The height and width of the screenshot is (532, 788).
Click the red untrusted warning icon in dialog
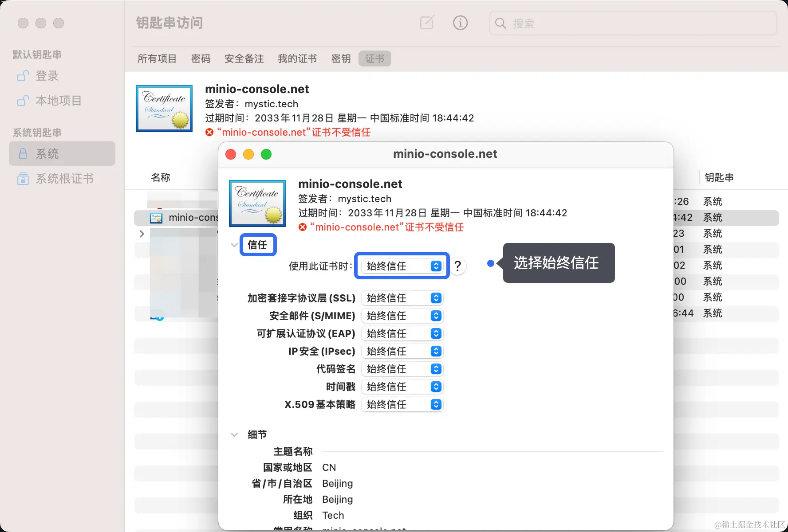click(303, 227)
